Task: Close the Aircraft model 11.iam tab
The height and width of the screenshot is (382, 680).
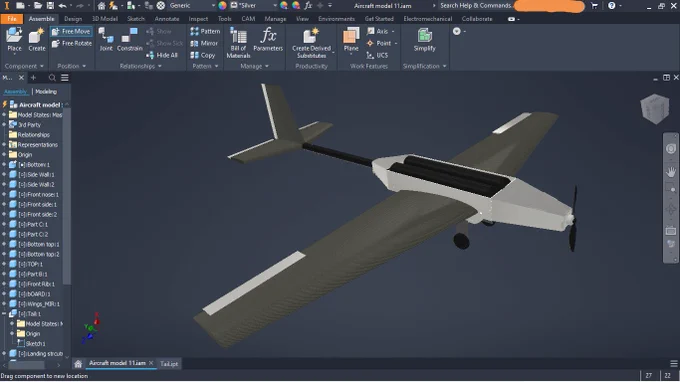Action: 151,363
